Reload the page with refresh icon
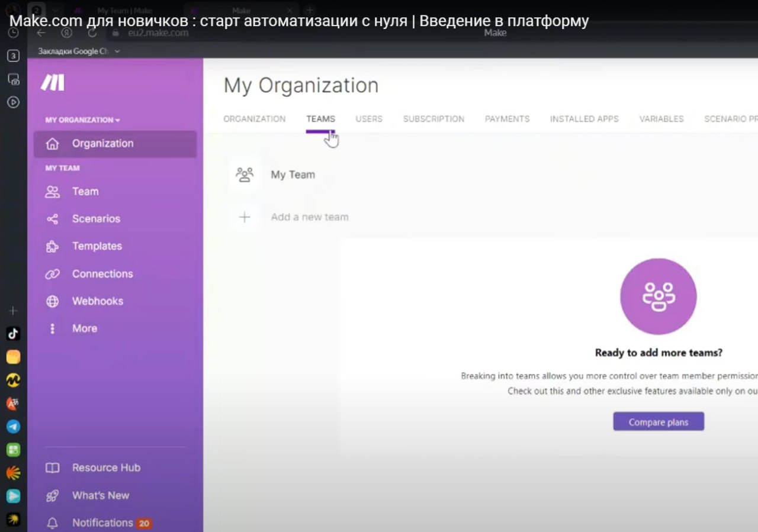Viewport: 758px width, 532px height. (x=92, y=33)
